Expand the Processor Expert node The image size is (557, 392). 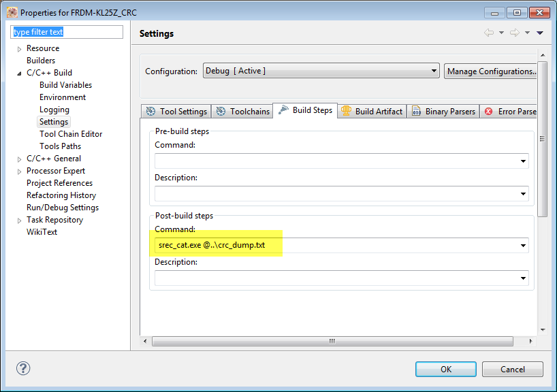19,171
